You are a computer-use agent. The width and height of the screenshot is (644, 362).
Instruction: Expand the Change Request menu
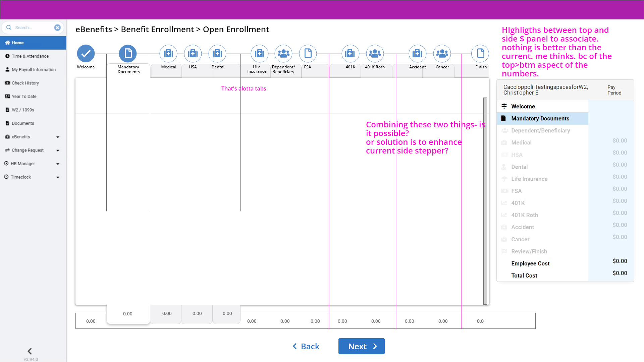(58, 150)
